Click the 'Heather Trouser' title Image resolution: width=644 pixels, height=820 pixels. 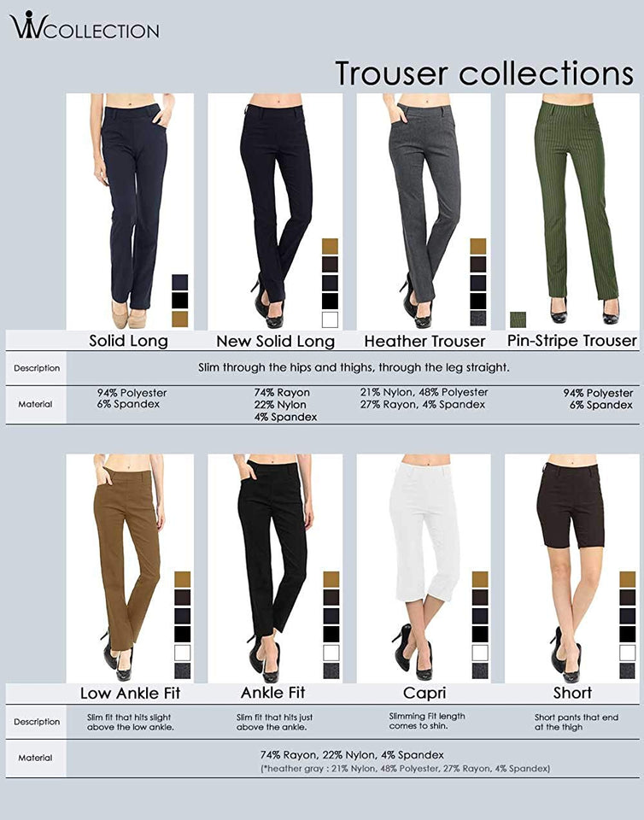tap(424, 342)
